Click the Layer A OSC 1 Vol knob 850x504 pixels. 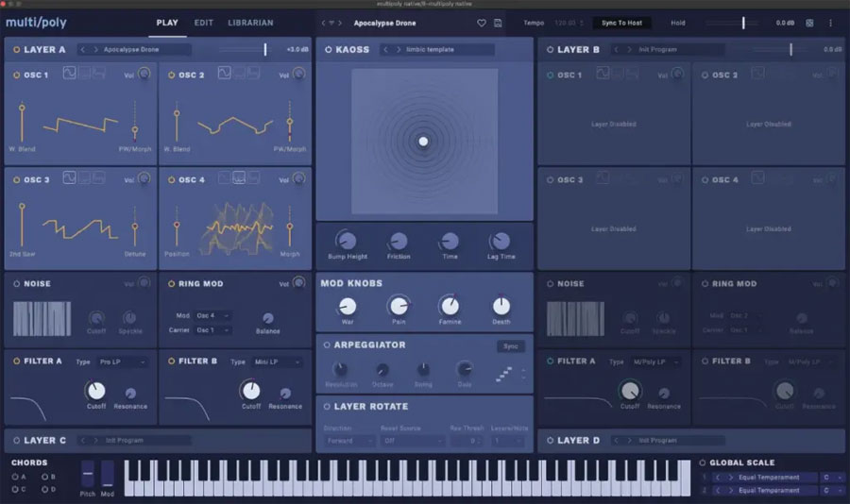144,74
